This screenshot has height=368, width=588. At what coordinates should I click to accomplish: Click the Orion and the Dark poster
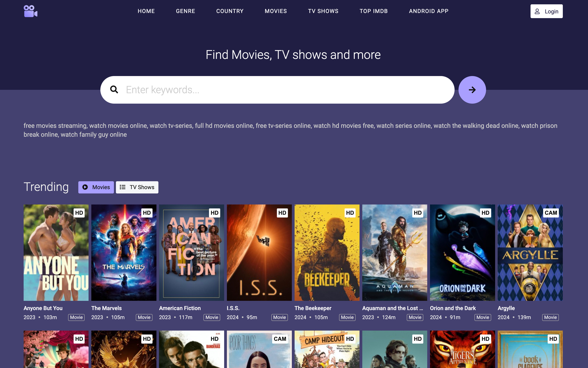(x=462, y=253)
